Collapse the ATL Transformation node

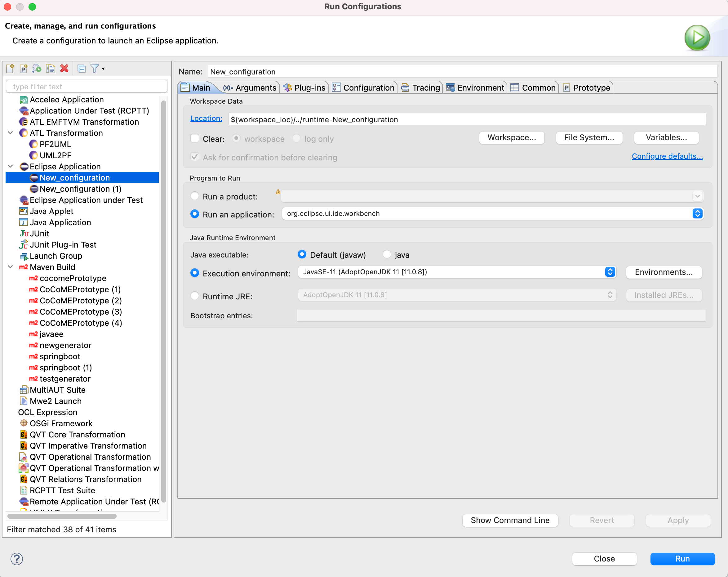[x=11, y=133]
